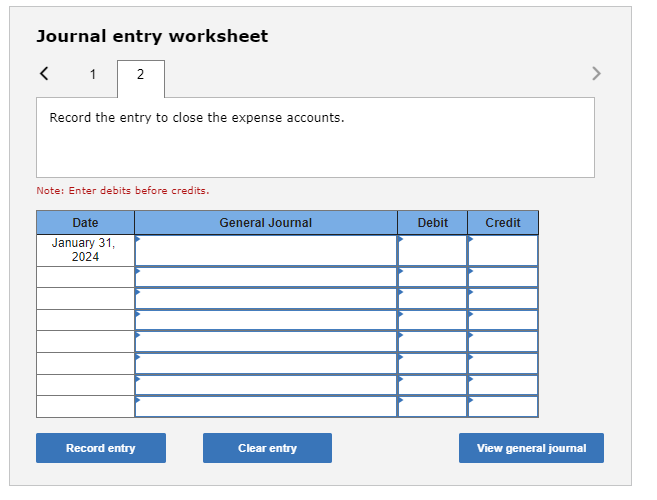This screenshot has height=500, width=657.
Task: Click Debit field in fourth journal row
Action: coord(432,320)
